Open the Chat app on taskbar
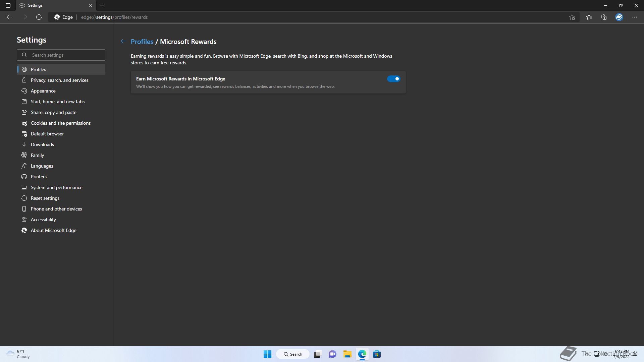 (332, 354)
